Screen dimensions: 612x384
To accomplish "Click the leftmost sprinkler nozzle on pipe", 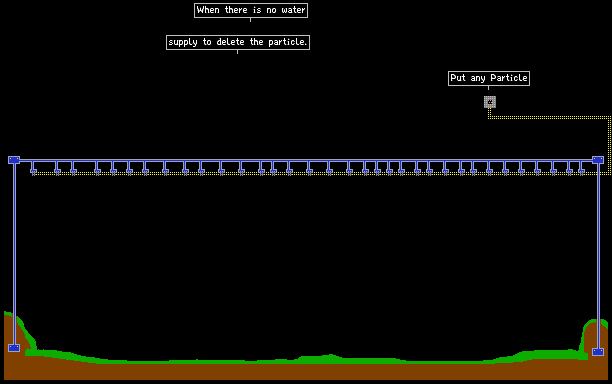I will (34, 171).
